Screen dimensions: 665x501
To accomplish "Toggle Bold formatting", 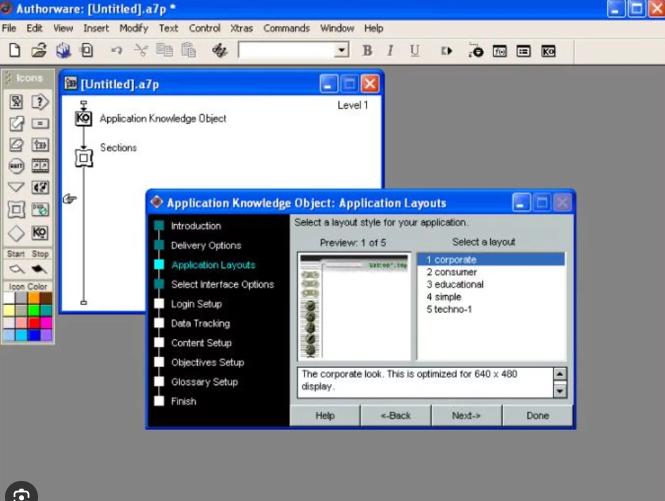I will (367, 50).
